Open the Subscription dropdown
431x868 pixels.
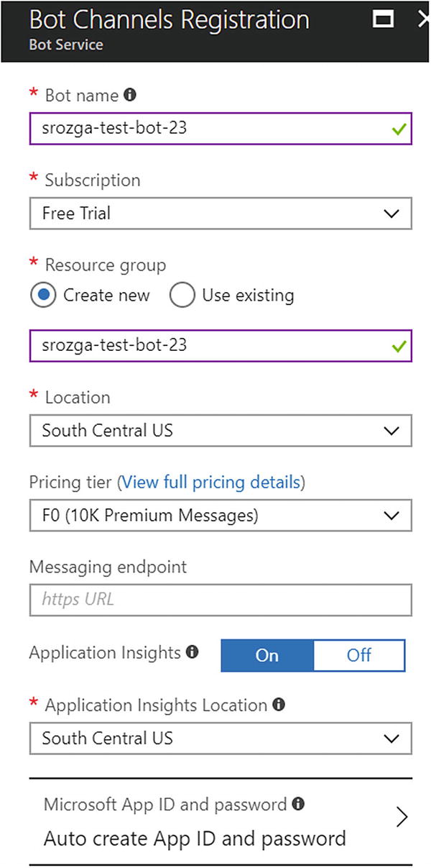click(x=221, y=214)
